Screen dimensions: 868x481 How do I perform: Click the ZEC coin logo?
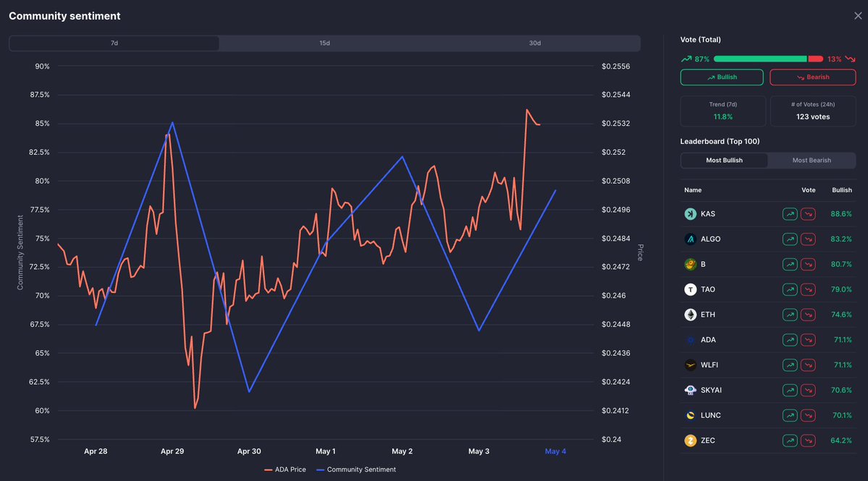(x=691, y=440)
